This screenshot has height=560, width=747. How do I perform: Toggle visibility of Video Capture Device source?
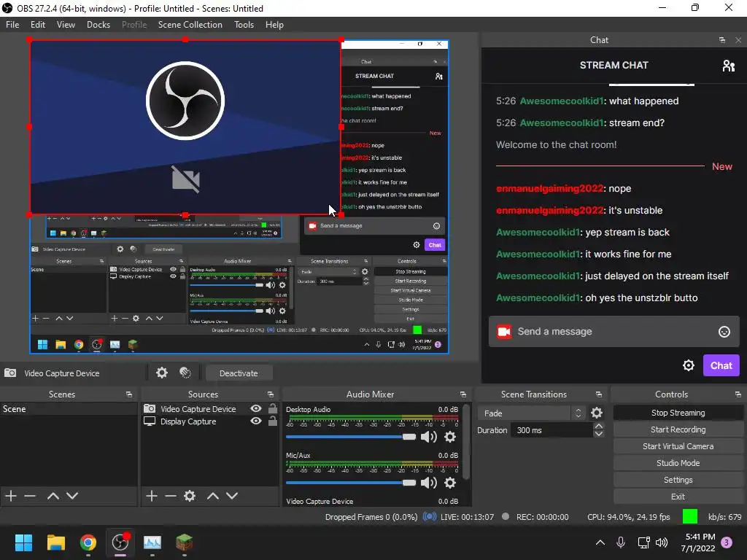pyautogui.click(x=256, y=408)
